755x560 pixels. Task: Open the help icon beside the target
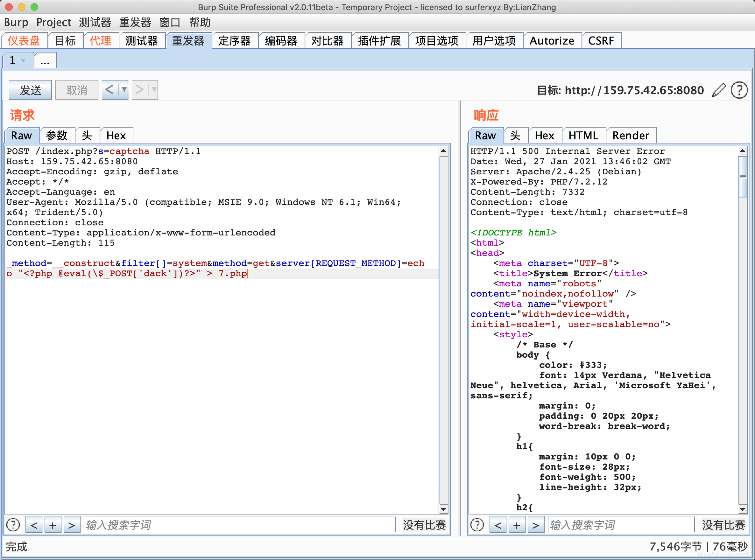739,90
